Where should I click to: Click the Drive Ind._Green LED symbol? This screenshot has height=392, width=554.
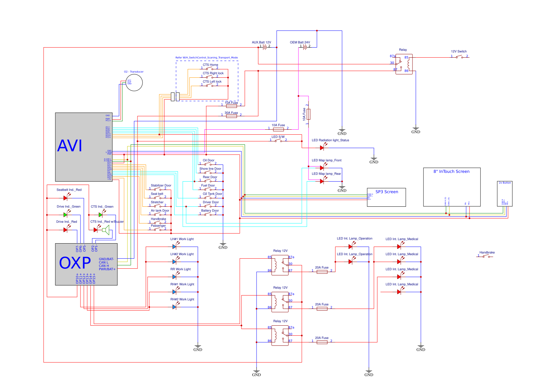(x=65, y=214)
